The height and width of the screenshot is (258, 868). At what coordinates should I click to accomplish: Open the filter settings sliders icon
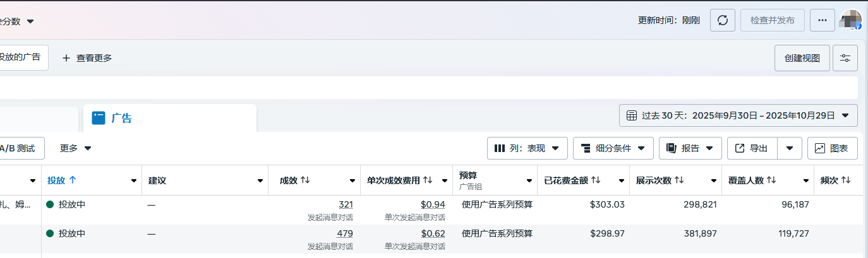point(845,58)
